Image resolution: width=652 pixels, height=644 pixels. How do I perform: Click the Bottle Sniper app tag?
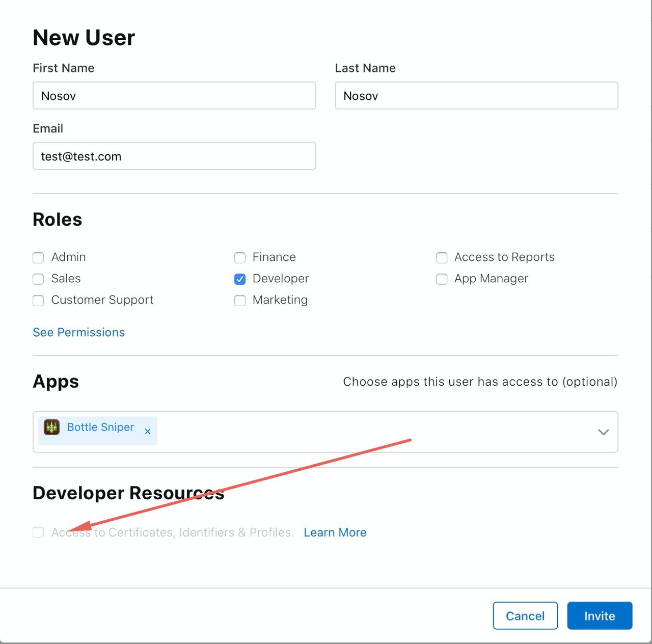click(x=98, y=431)
